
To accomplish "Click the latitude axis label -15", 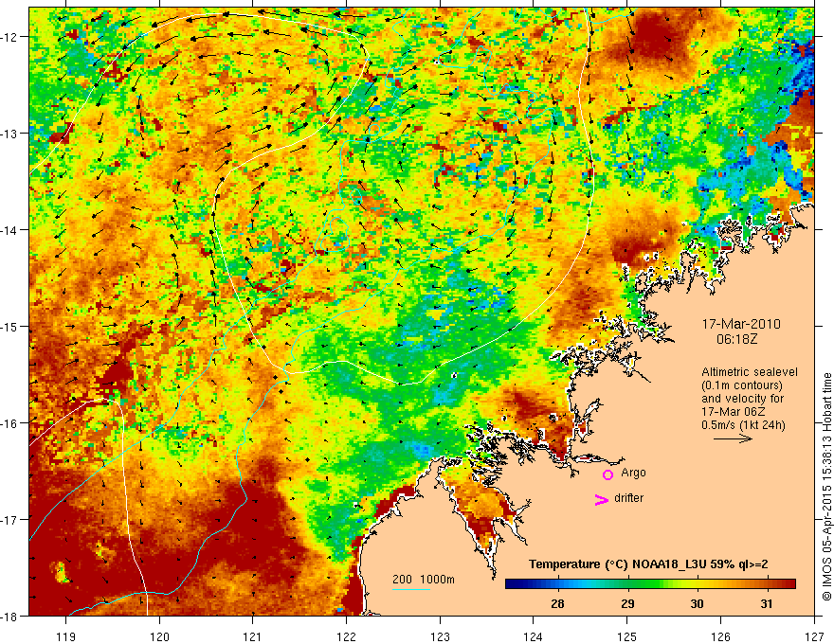I will tap(9, 326).
